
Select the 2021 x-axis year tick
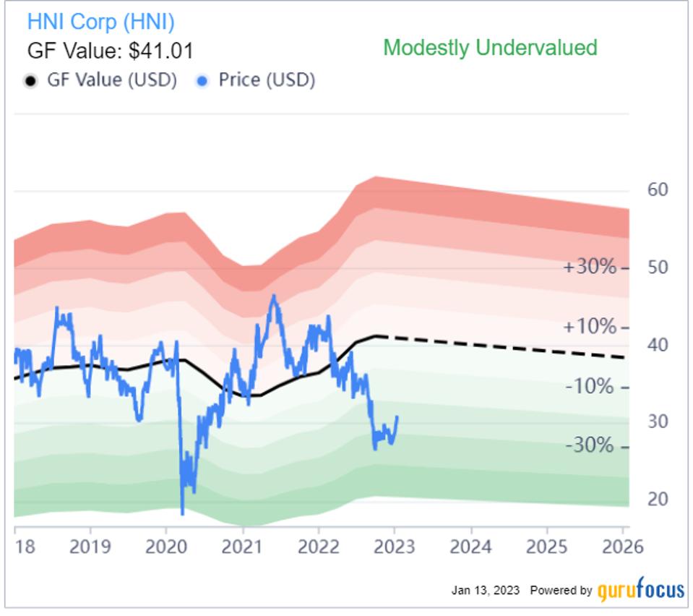(242, 547)
